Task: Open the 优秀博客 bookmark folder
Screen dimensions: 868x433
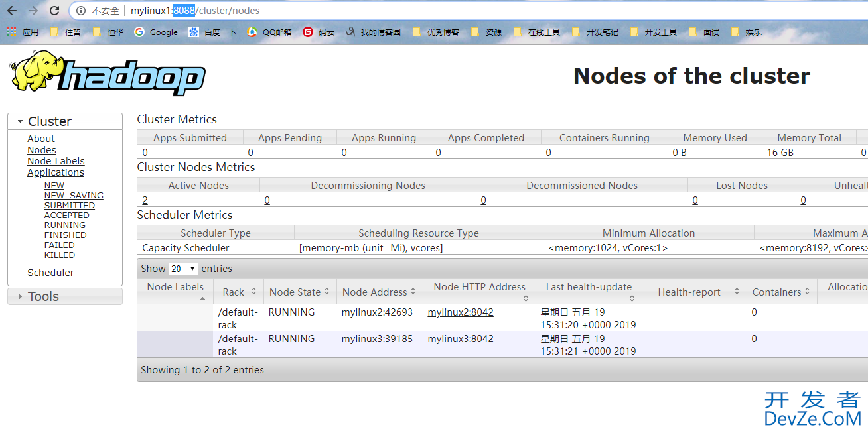Action: pyautogui.click(x=436, y=32)
